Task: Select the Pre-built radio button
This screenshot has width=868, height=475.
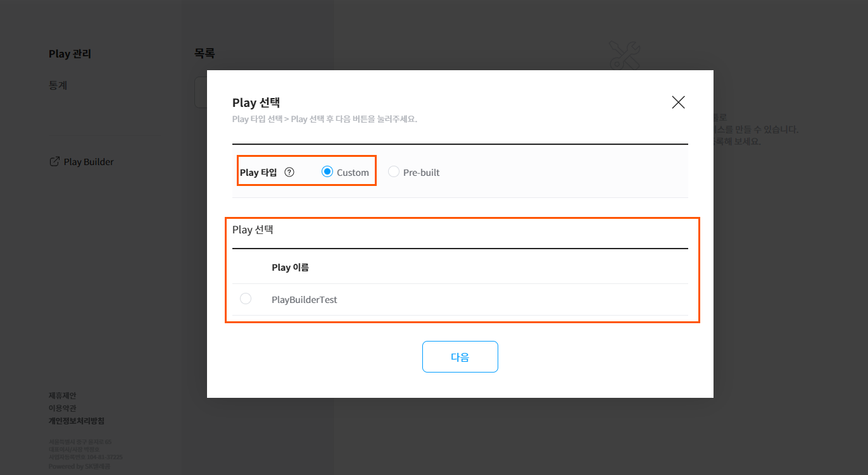Action: click(x=394, y=172)
